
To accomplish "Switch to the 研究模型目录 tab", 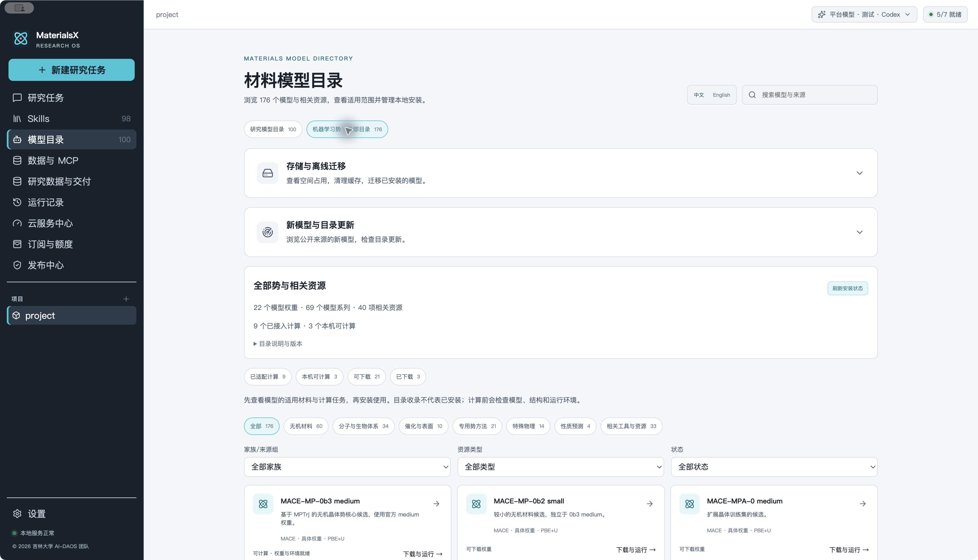I will [x=273, y=129].
